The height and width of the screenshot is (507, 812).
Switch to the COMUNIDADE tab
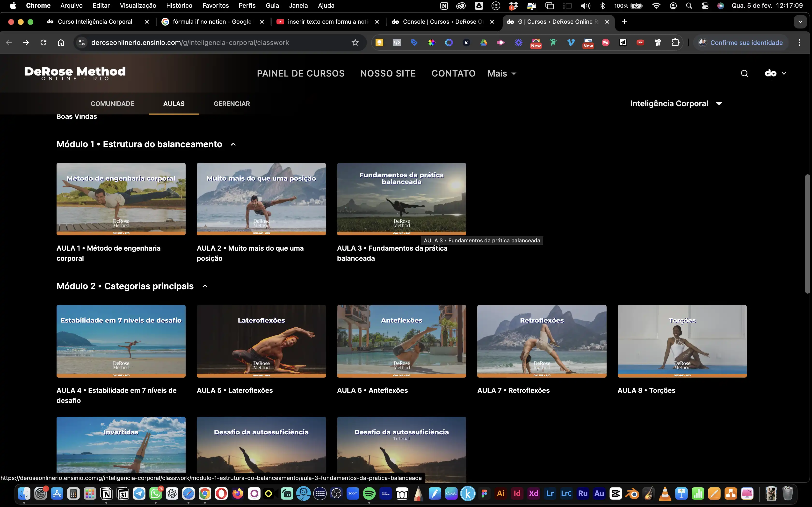112,104
